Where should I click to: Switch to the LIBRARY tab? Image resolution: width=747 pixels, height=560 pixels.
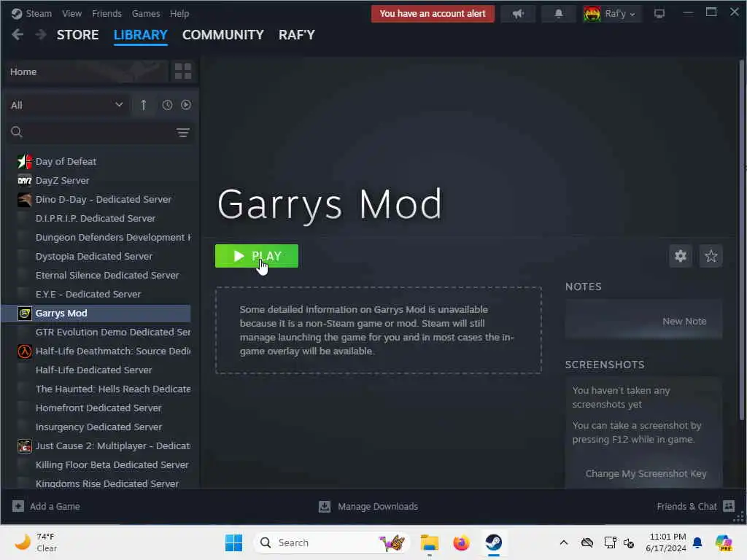[x=141, y=35]
